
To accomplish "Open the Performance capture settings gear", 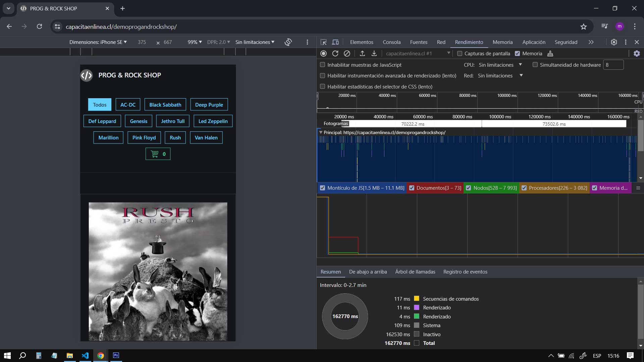I will pyautogui.click(x=637, y=53).
